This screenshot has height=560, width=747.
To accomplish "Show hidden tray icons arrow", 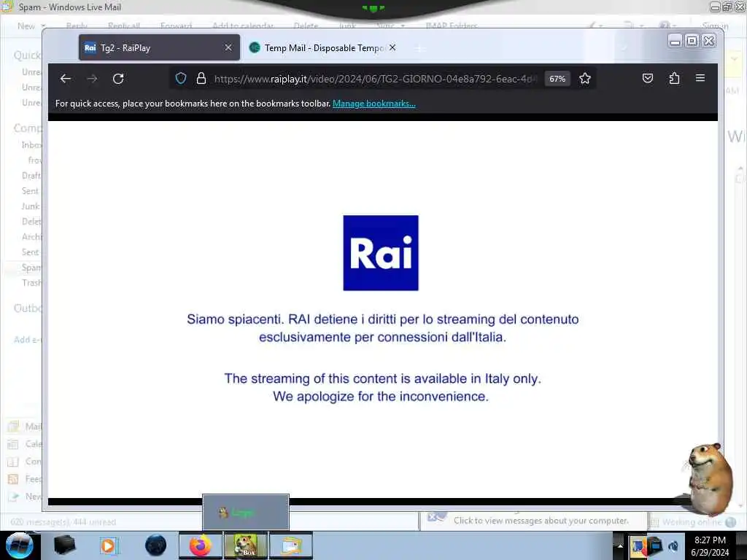I will (620, 545).
